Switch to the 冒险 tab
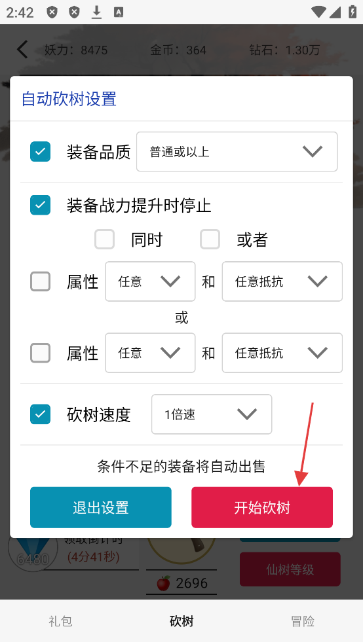 tap(303, 621)
